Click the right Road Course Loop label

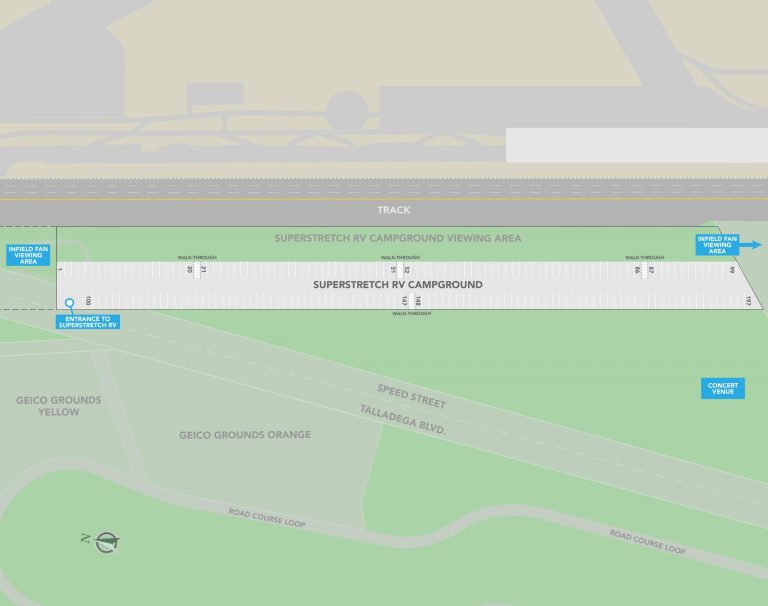[648, 542]
